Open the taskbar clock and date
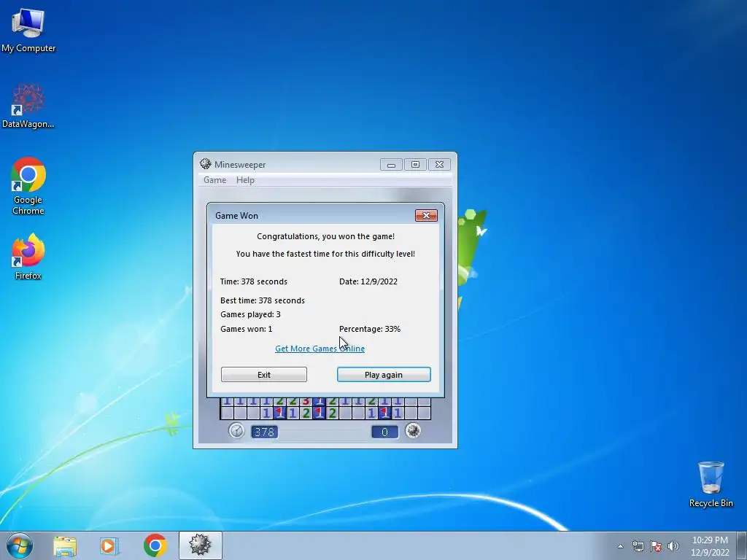747x560 pixels. 710,546
